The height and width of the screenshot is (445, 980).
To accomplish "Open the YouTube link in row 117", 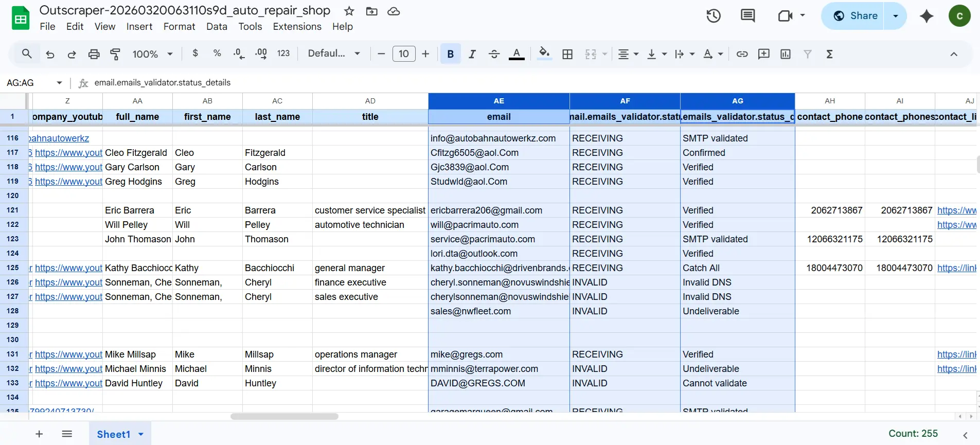I will pyautogui.click(x=68, y=153).
